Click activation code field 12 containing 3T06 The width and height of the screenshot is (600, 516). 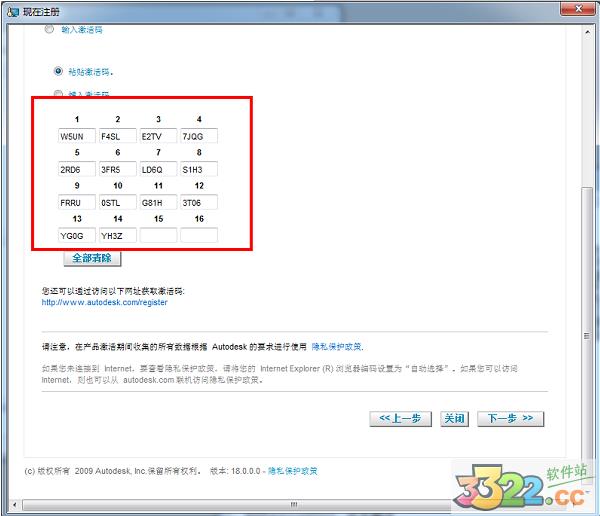tap(199, 202)
